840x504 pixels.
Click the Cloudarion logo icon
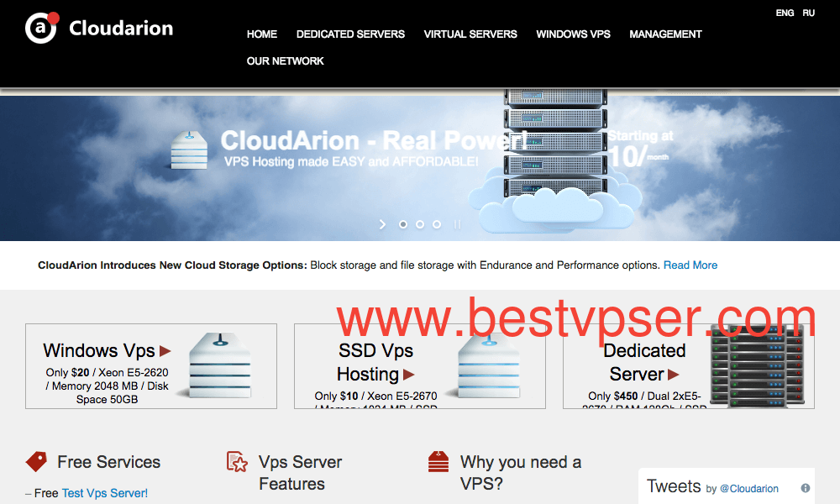42,28
